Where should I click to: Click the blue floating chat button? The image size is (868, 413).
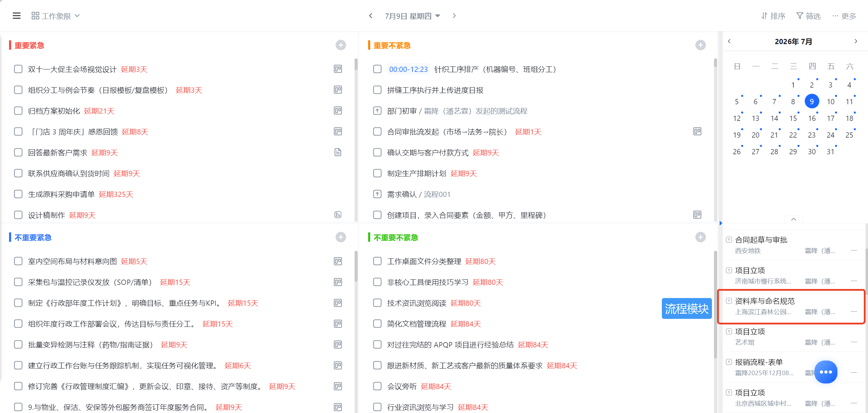click(826, 372)
